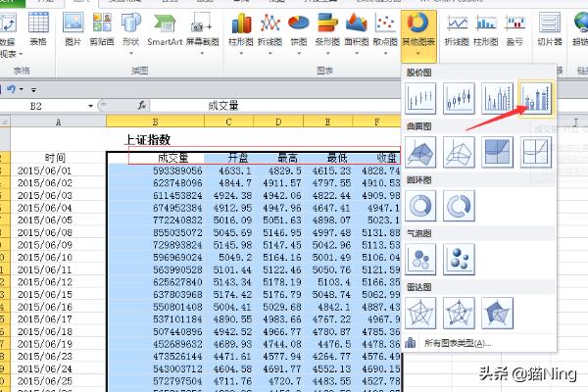Open Clip Art (剪贴画)
The height and width of the screenshot is (392, 588).
point(102,29)
